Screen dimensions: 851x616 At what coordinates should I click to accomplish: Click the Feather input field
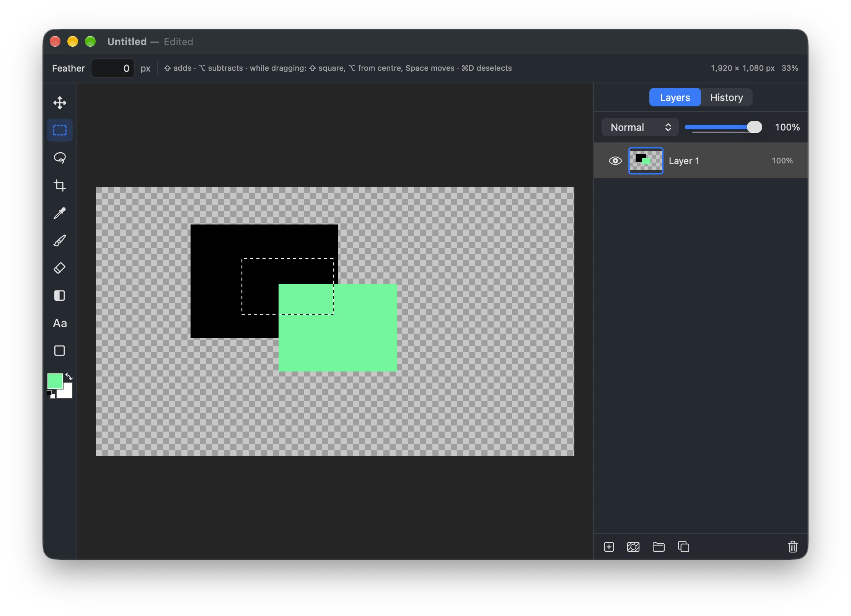(112, 68)
